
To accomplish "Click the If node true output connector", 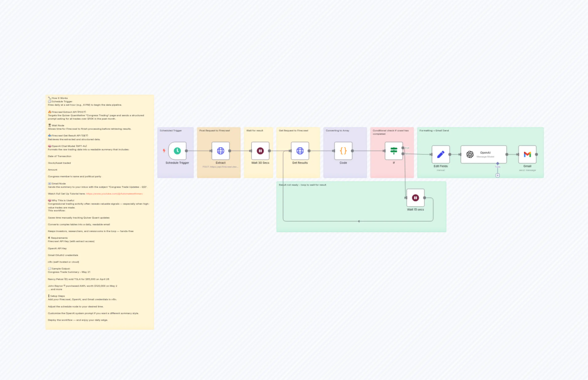I will pyautogui.click(x=403, y=148).
